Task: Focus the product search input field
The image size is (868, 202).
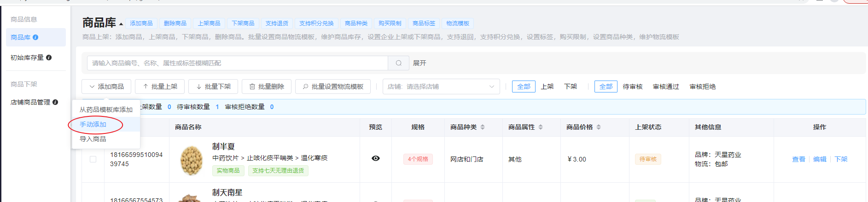Action: pyautogui.click(x=238, y=63)
